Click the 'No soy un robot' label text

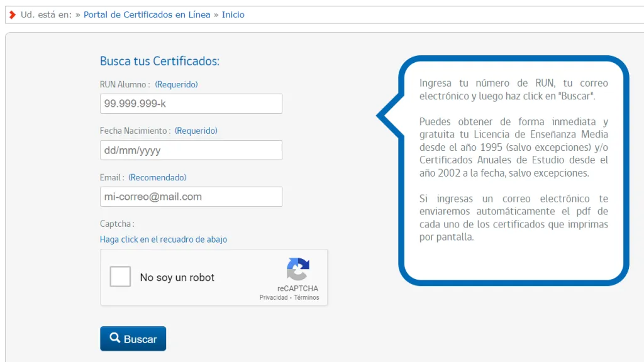pyautogui.click(x=177, y=277)
